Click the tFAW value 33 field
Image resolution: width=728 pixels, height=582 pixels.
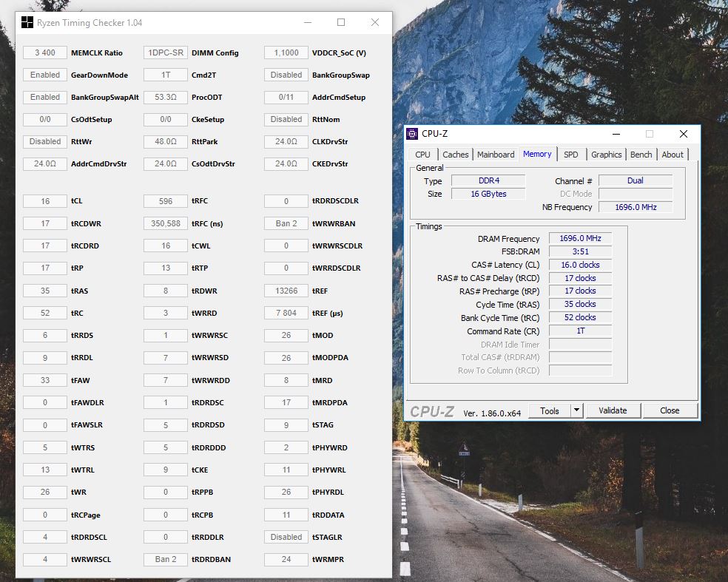(45, 380)
